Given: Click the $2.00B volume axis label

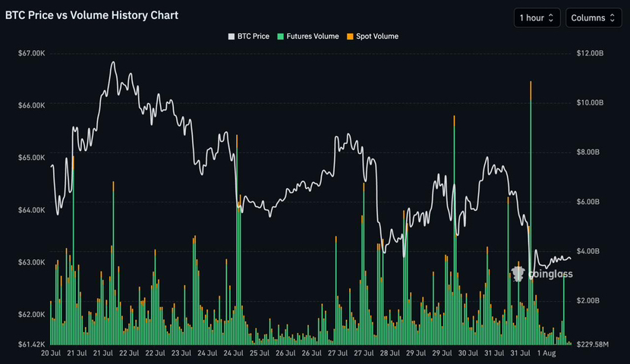Looking at the screenshot, I should 587,300.
